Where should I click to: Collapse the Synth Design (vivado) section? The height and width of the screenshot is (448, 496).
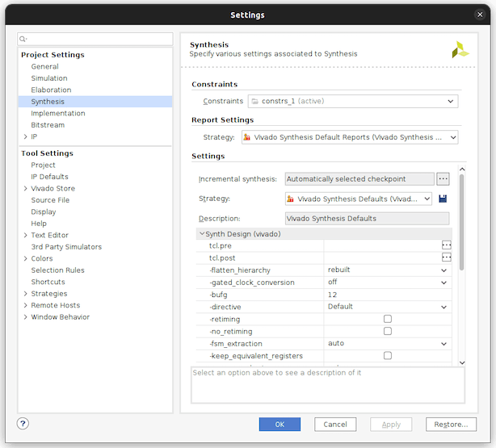(201, 234)
